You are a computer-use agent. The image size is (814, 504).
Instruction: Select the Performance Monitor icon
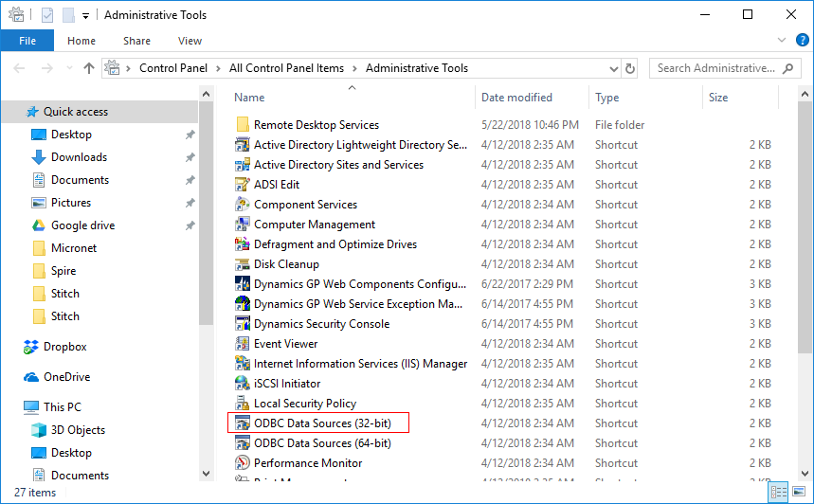(242, 463)
